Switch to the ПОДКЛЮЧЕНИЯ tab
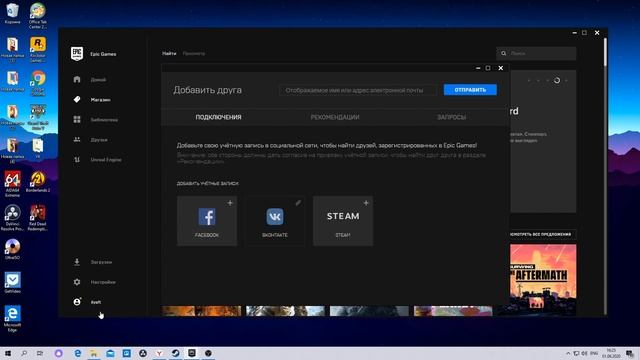This screenshot has height=360, width=640. (x=218, y=117)
